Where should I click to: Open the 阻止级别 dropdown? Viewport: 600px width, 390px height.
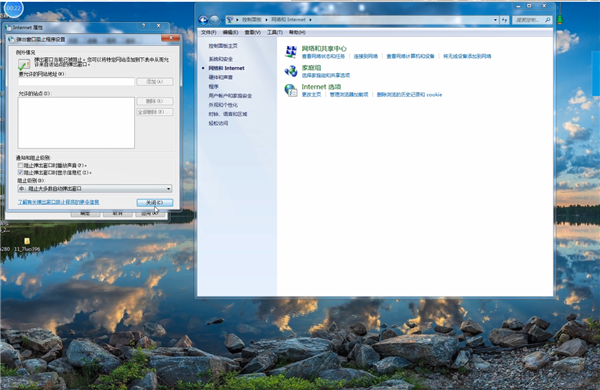pos(95,189)
